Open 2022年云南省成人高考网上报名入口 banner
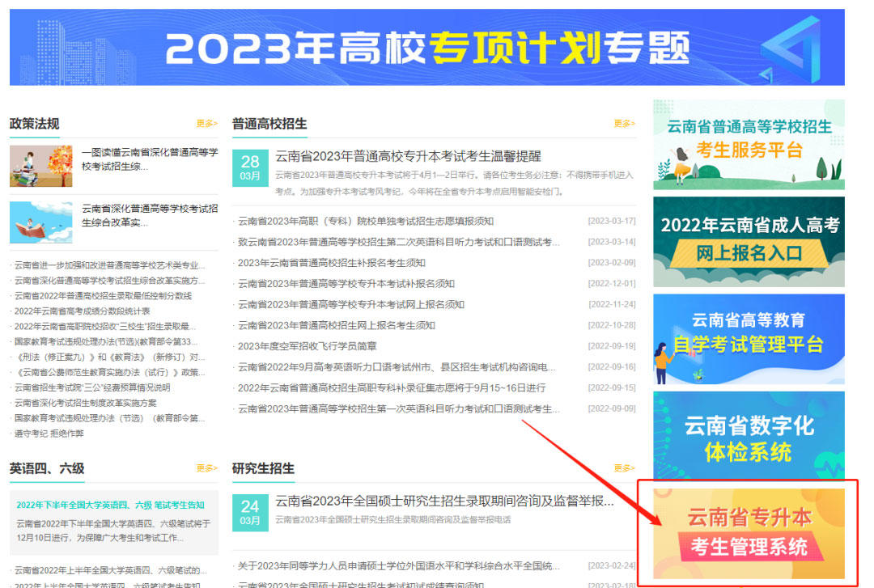 click(749, 241)
